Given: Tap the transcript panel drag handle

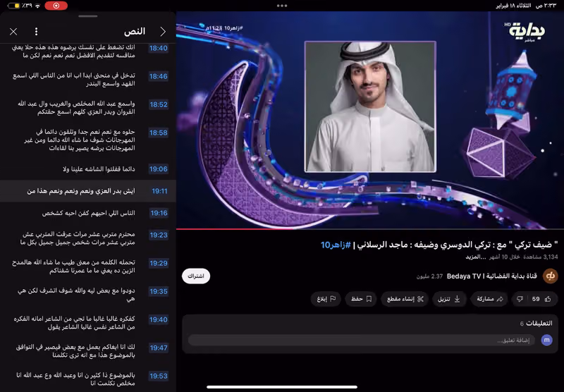Looking at the screenshot, I should [x=87, y=16].
